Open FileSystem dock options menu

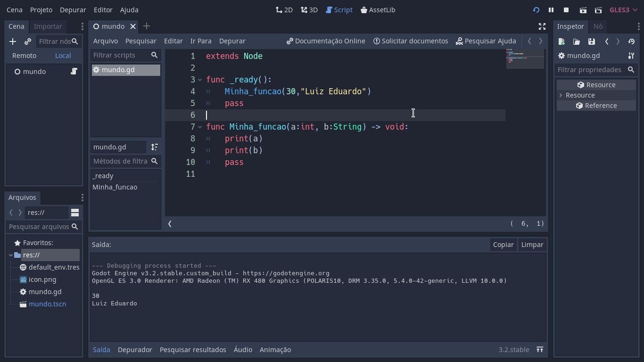point(82,197)
